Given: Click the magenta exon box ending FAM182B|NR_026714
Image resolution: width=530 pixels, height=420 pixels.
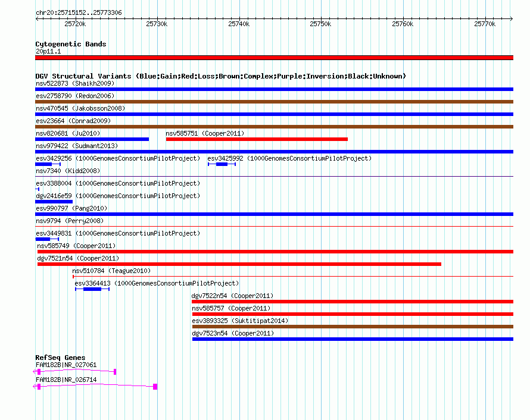Looking at the screenshot, I should (x=155, y=387).
